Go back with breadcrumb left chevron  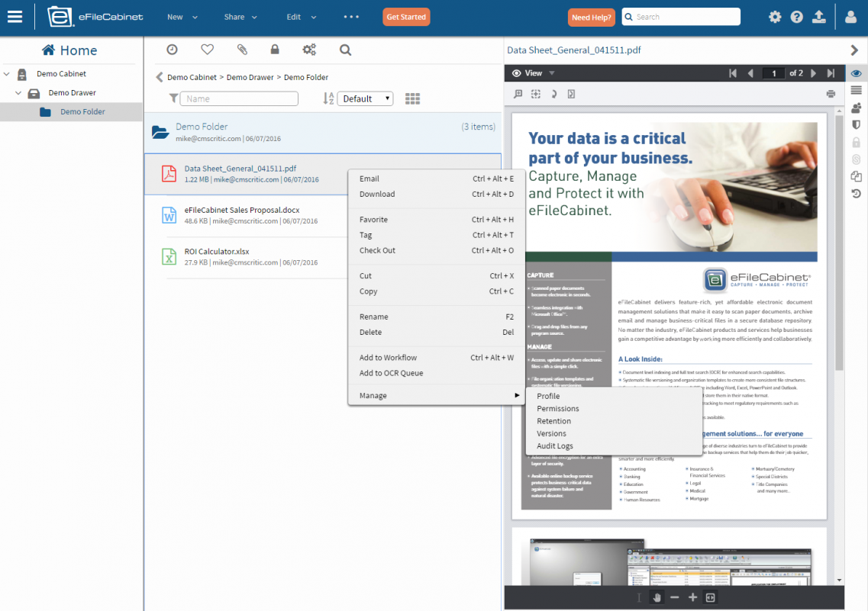tap(160, 77)
